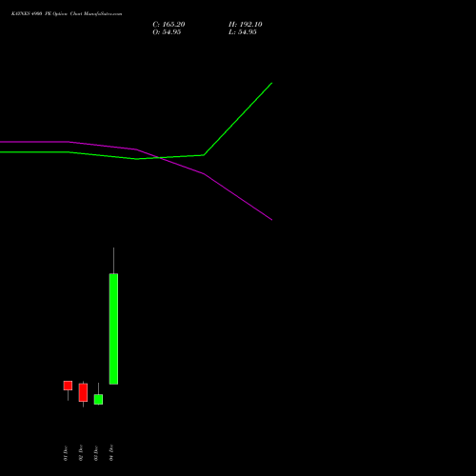Click the red candle for 02 Dec
Viewport: 476px width, 476px height.
tap(83, 392)
